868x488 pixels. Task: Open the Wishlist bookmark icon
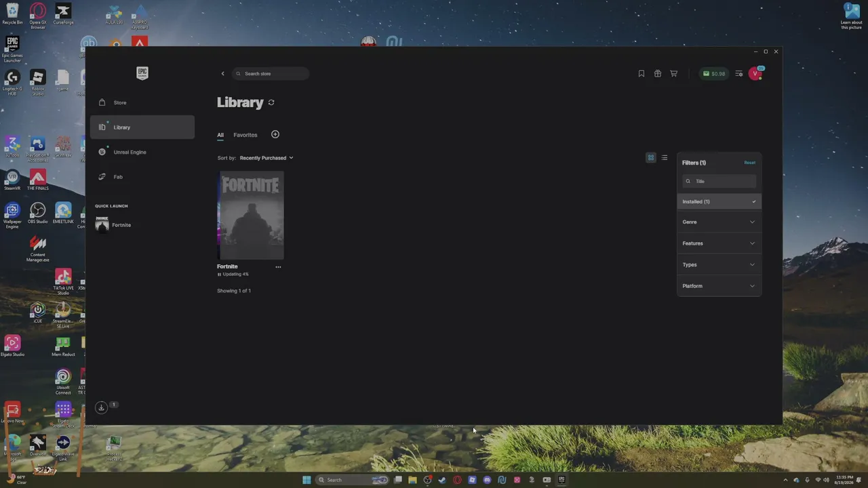(642, 74)
